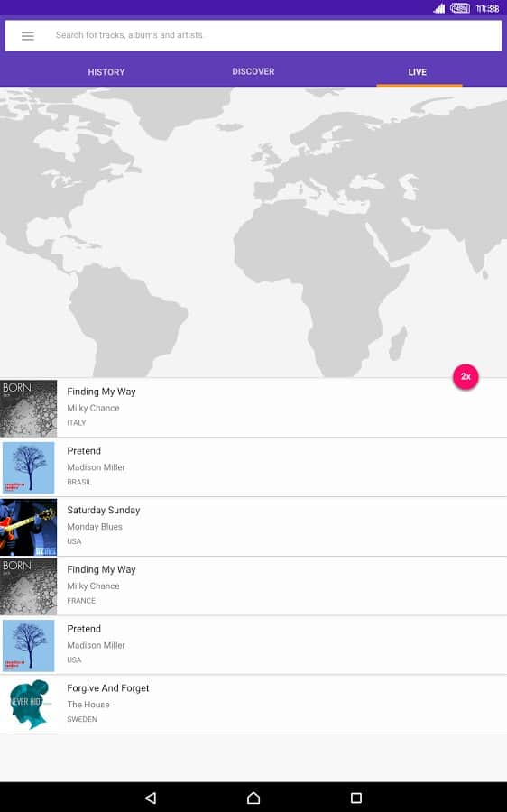Tap the Android back navigation button

(x=151, y=798)
